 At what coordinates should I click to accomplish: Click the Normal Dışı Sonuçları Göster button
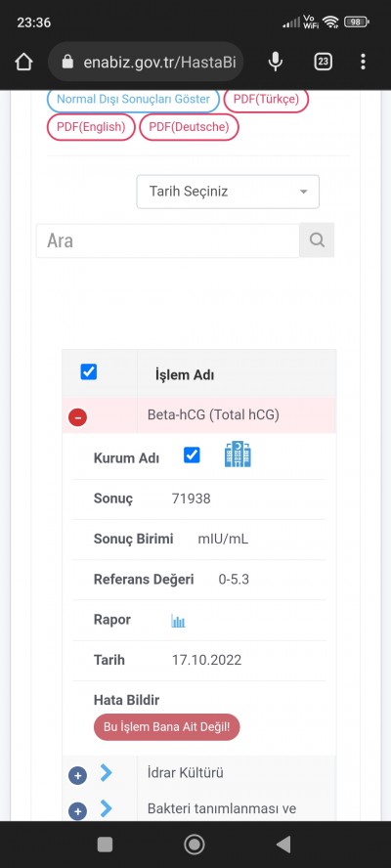point(134,99)
